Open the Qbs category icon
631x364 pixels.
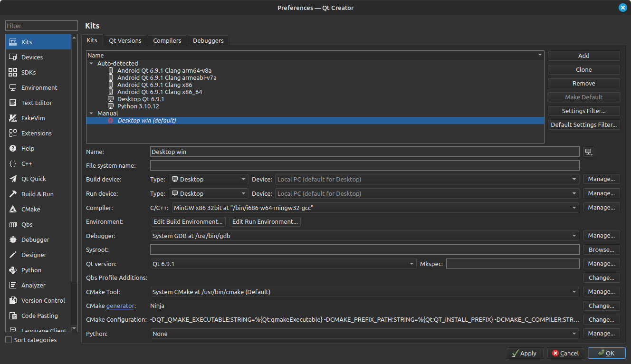13,224
